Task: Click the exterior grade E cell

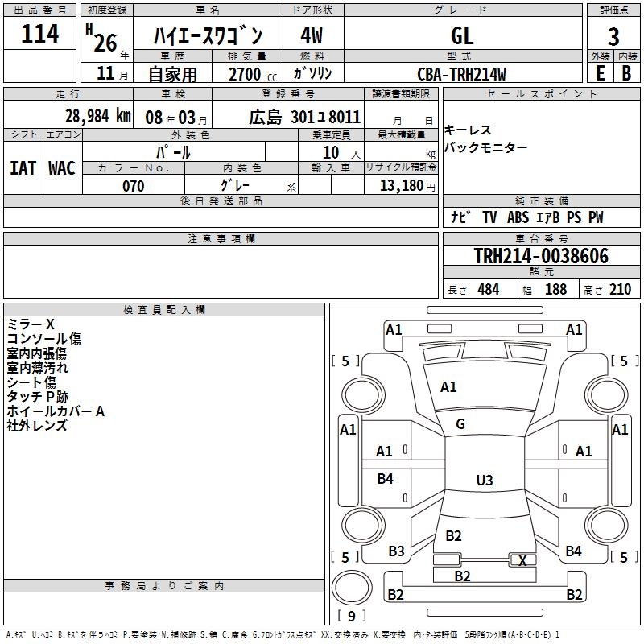Action: pos(600,72)
